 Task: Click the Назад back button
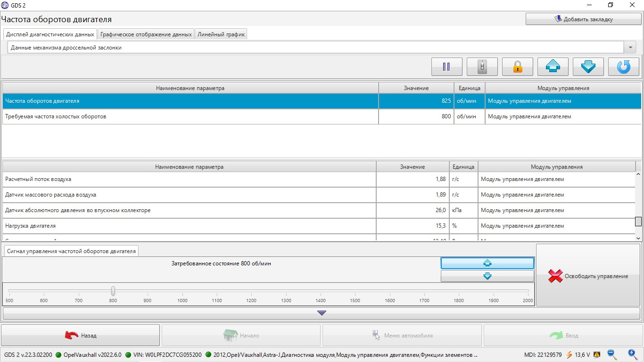pyautogui.click(x=81, y=336)
